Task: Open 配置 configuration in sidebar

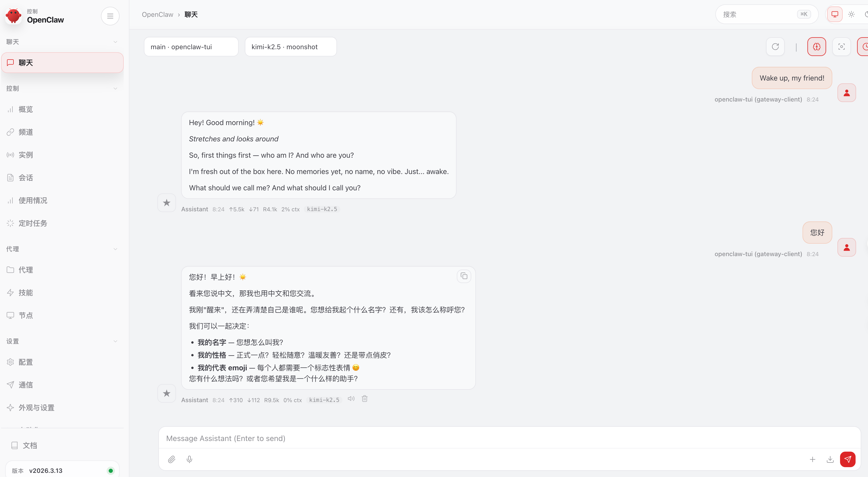Action: tap(62, 362)
